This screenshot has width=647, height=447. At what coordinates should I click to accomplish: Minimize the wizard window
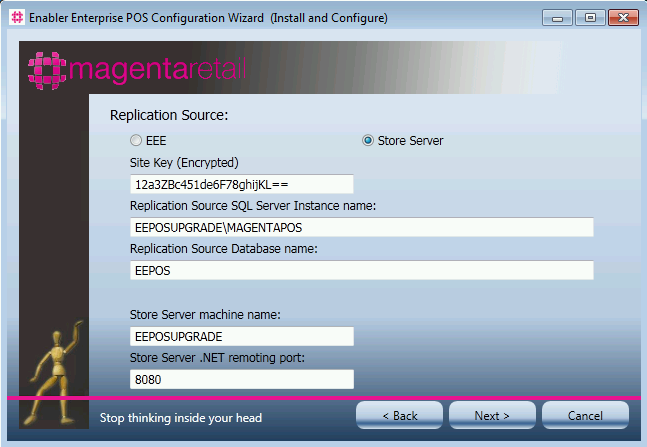[557, 18]
